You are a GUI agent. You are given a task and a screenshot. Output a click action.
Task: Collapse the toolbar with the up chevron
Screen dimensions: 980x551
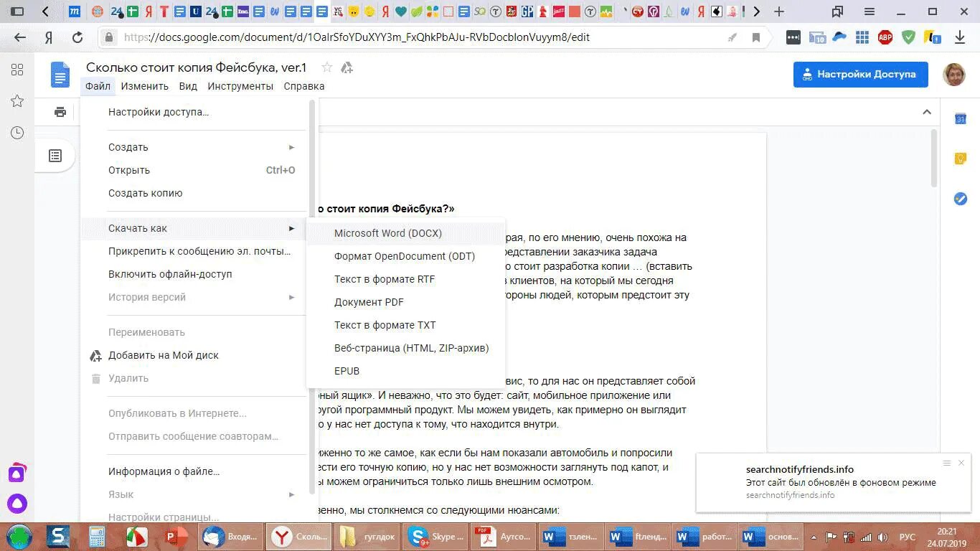point(927,112)
